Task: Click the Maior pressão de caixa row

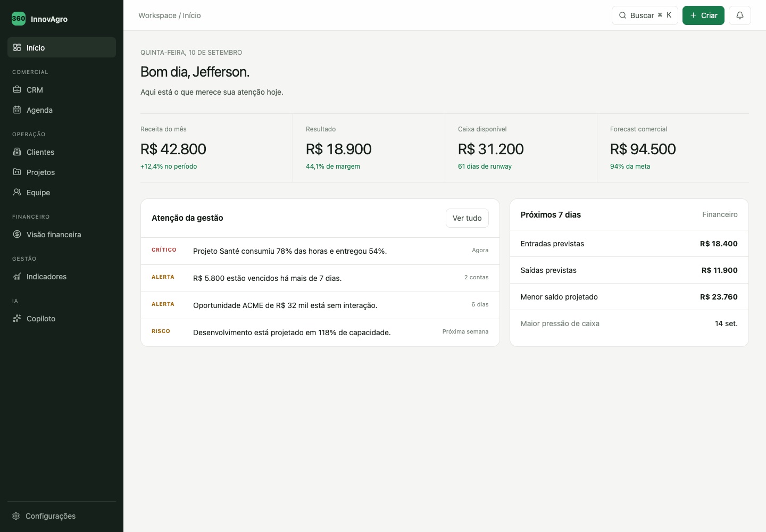Action: [x=629, y=323]
